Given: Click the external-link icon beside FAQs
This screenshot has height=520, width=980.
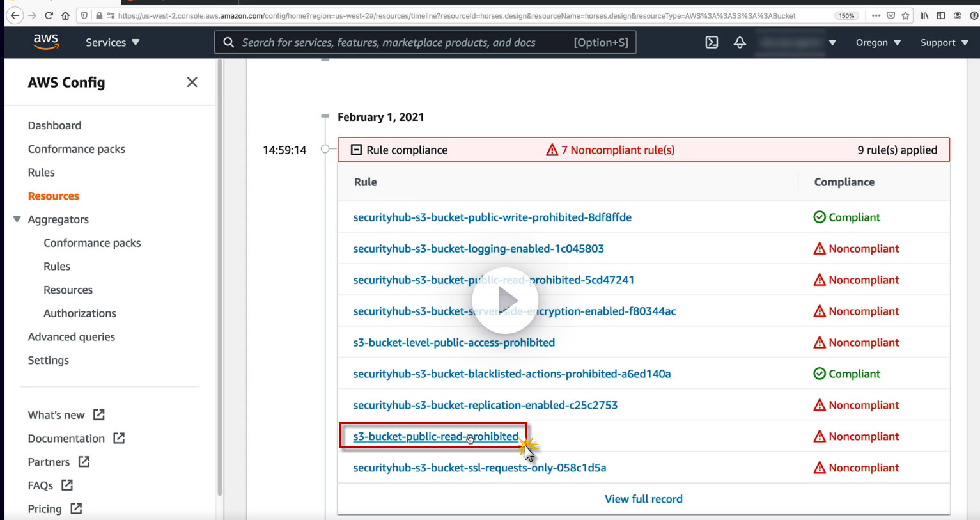Looking at the screenshot, I should [x=67, y=485].
